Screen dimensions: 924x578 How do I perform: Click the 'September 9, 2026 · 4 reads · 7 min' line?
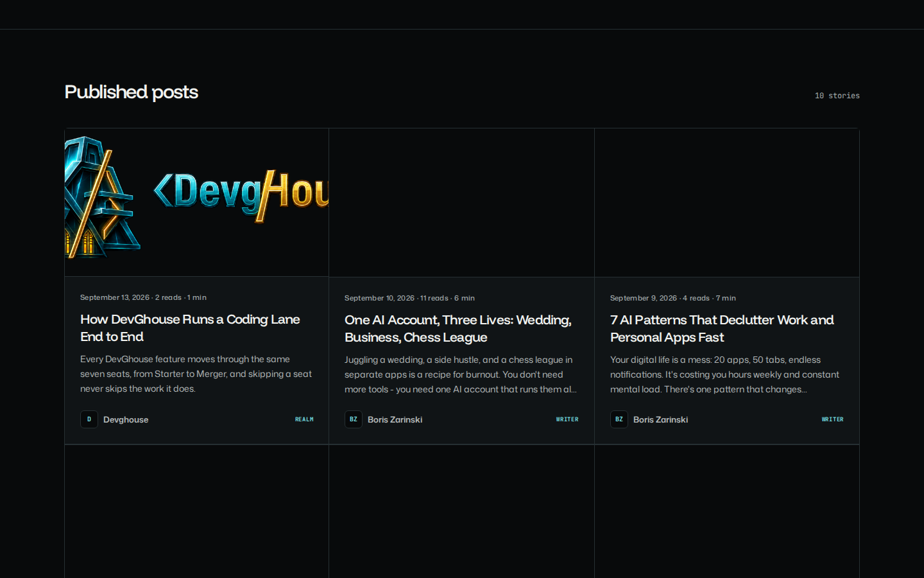click(x=673, y=298)
